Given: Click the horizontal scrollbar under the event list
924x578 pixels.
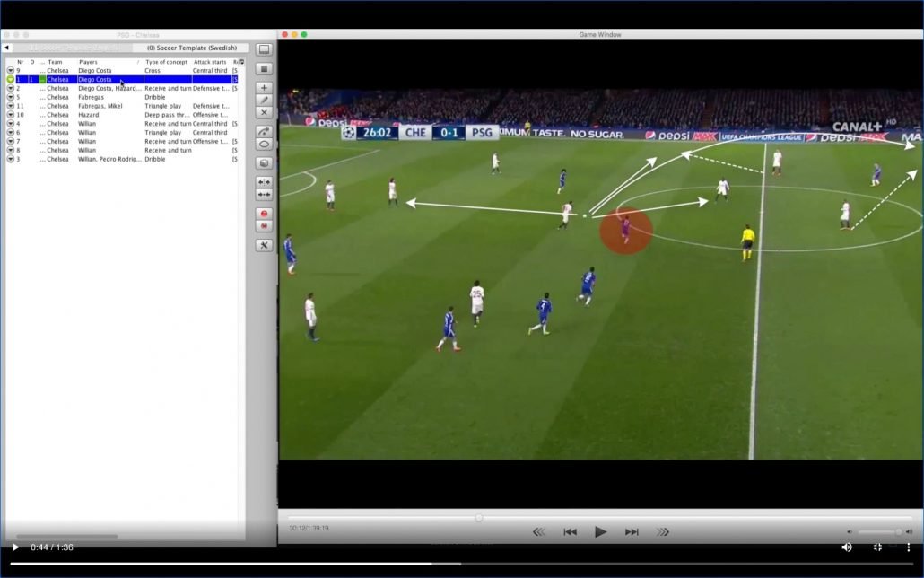Looking at the screenshot, I should point(66,536).
